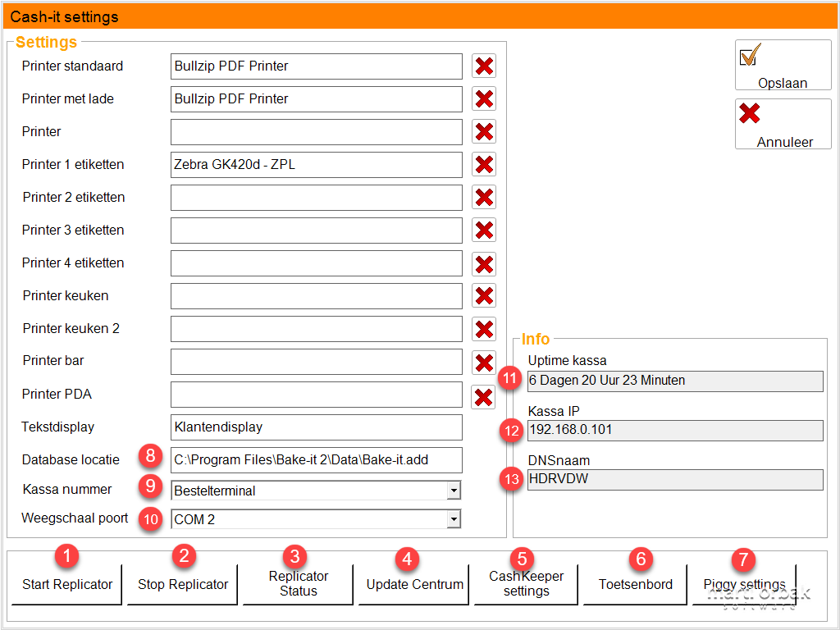Click the 'Kassa nummer' label
Image resolution: width=840 pixels, height=630 pixels.
click(x=67, y=489)
